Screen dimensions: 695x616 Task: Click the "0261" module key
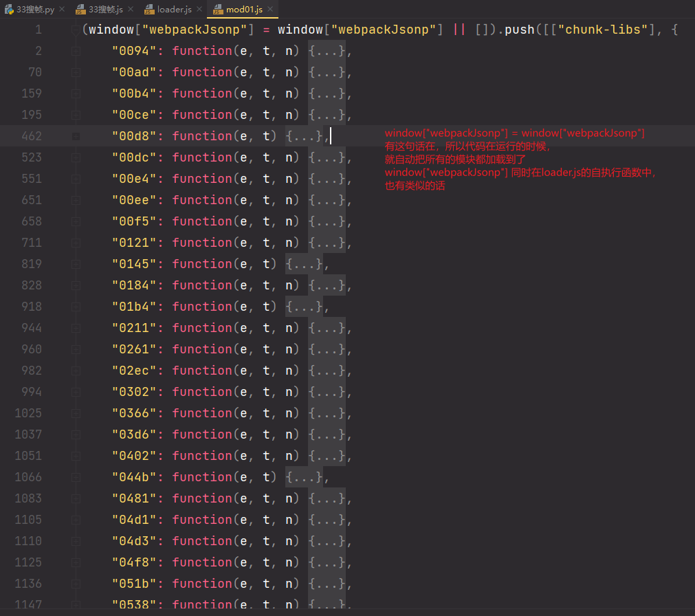tap(134, 349)
